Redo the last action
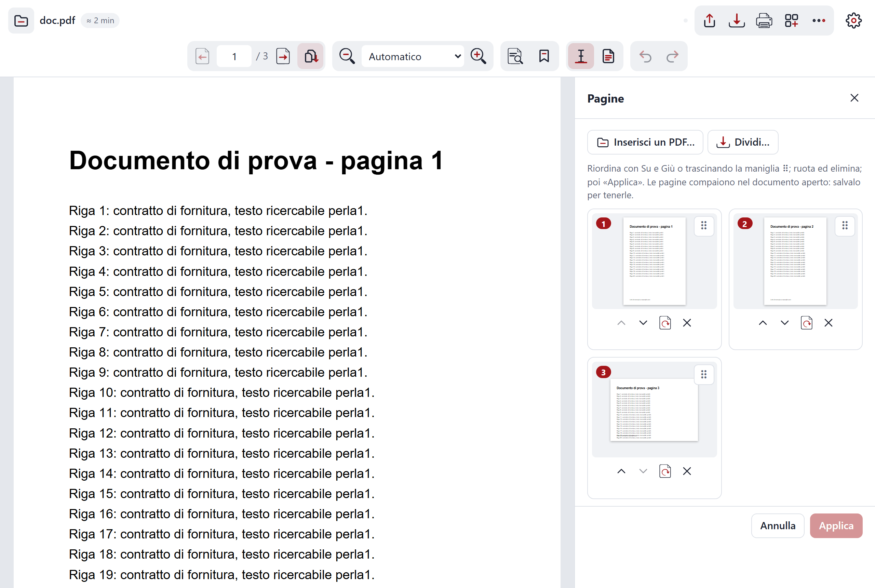The width and height of the screenshot is (875, 588). [x=673, y=57]
